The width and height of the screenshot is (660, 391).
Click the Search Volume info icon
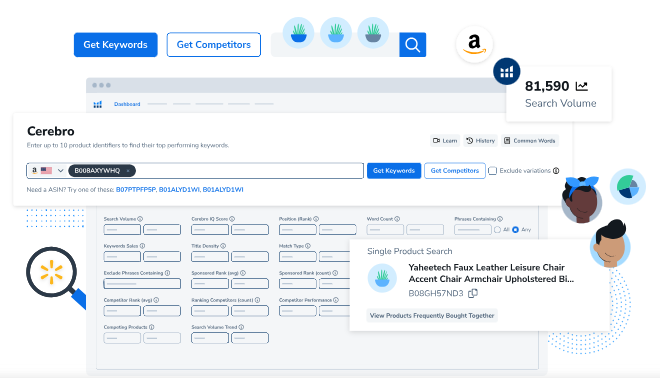(x=140, y=219)
